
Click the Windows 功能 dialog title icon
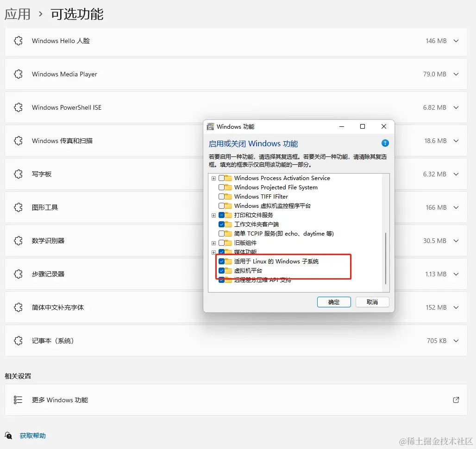pyautogui.click(x=210, y=126)
